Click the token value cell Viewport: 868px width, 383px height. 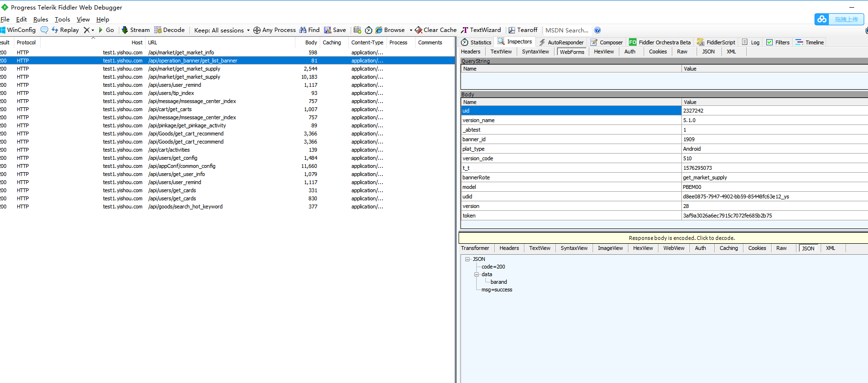pyautogui.click(x=774, y=216)
